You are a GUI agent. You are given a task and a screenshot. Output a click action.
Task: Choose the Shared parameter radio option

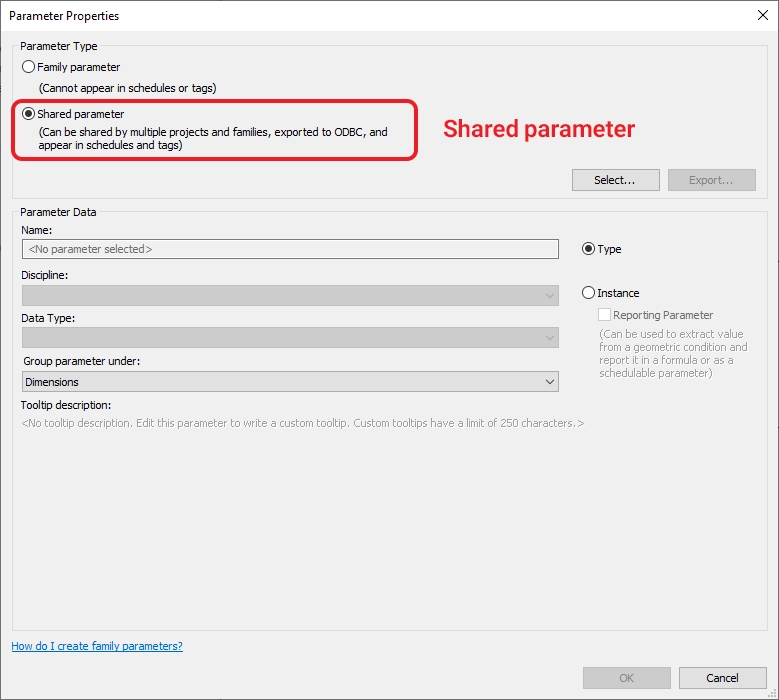[28, 114]
